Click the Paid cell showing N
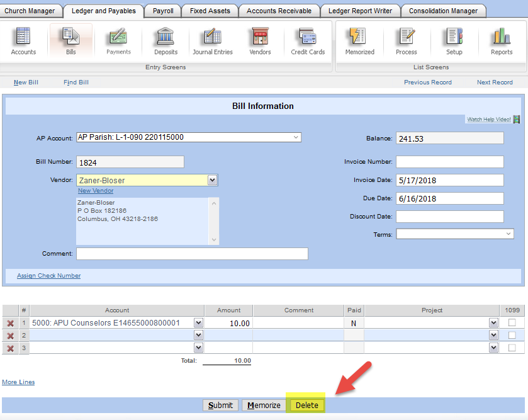The width and height of the screenshot is (528, 420). pos(354,323)
